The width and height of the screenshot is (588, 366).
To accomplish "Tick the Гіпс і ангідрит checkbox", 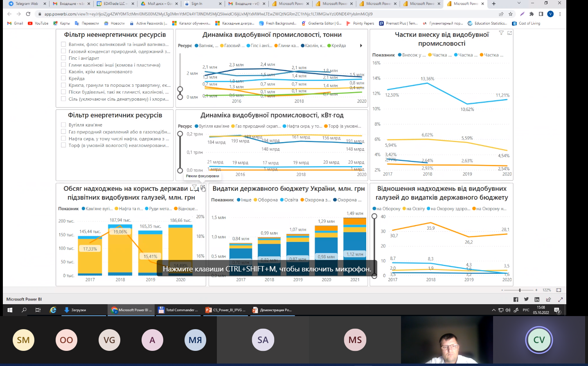I will [63, 58].
